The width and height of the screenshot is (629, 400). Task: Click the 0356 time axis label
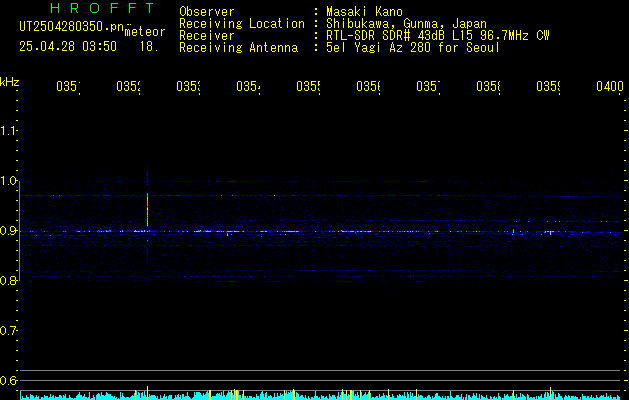(369, 87)
